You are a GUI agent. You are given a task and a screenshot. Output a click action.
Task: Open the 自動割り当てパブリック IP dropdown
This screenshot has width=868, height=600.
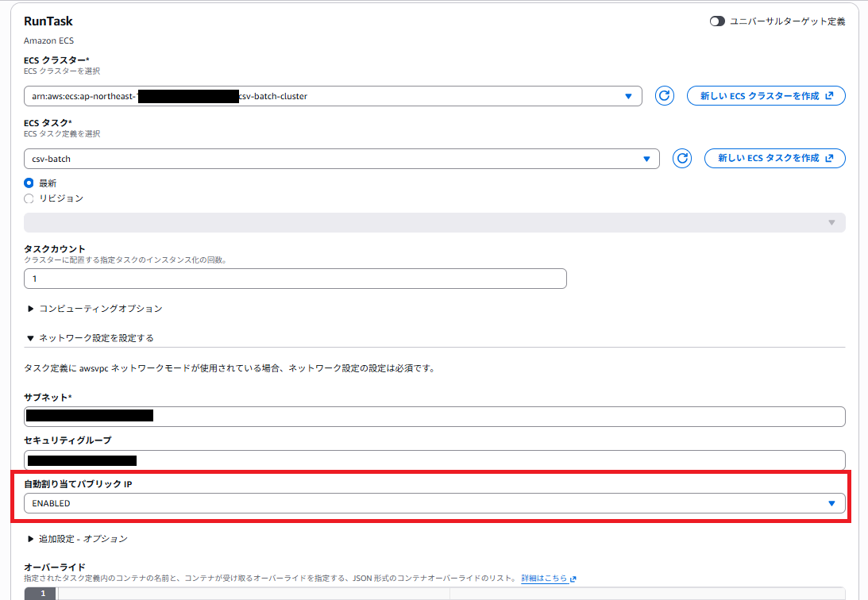click(434, 503)
